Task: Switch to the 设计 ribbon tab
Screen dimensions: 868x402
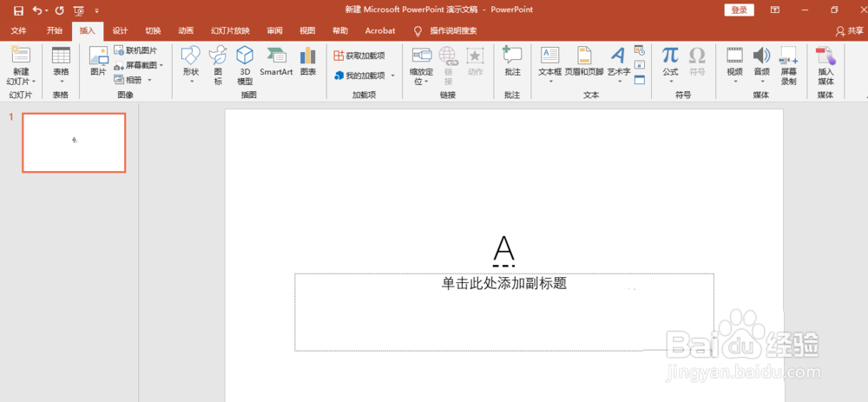Action: (120, 30)
